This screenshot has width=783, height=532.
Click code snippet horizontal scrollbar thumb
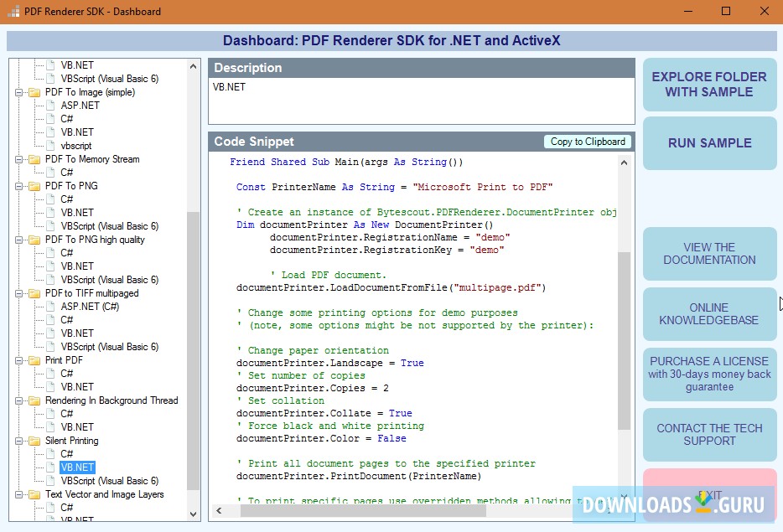click(363, 510)
